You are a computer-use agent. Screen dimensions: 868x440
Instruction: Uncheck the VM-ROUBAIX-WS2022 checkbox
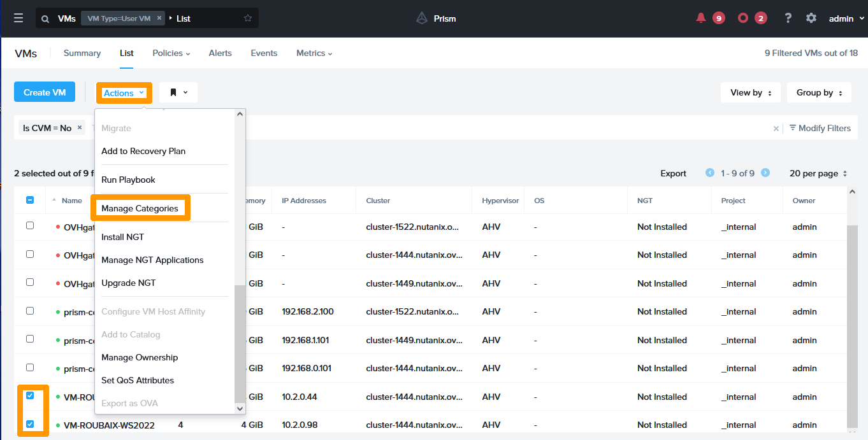coord(30,424)
